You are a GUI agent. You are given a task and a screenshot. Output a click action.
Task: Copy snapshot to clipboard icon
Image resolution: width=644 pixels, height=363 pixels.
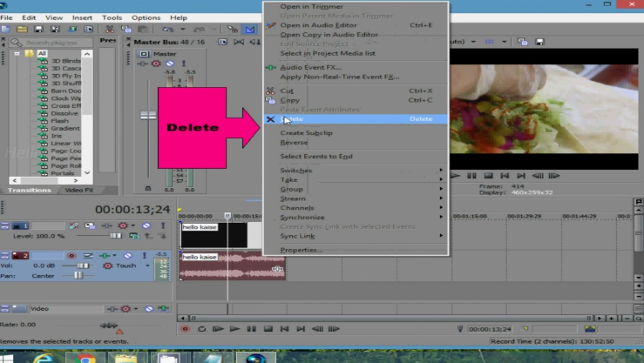tap(522, 42)
